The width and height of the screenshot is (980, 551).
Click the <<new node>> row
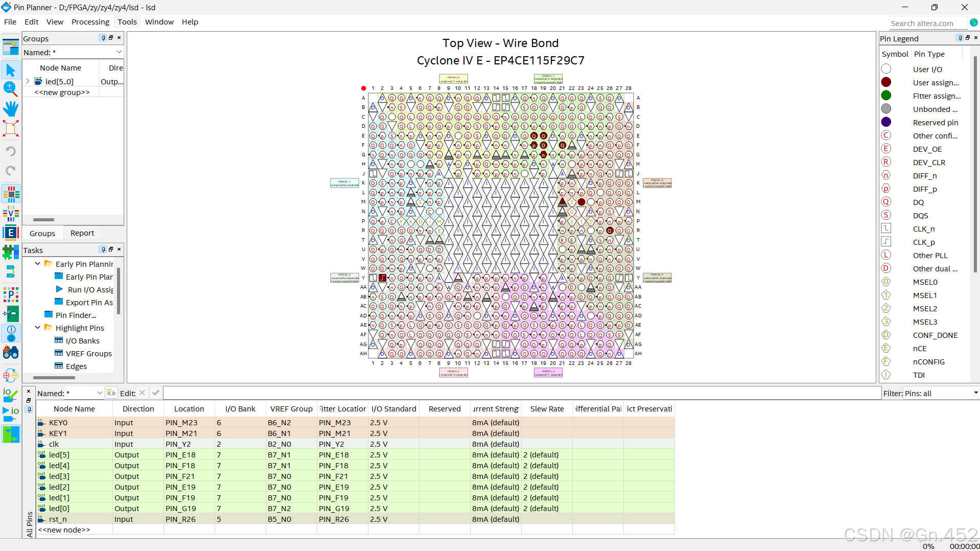[x=64, y=530]
